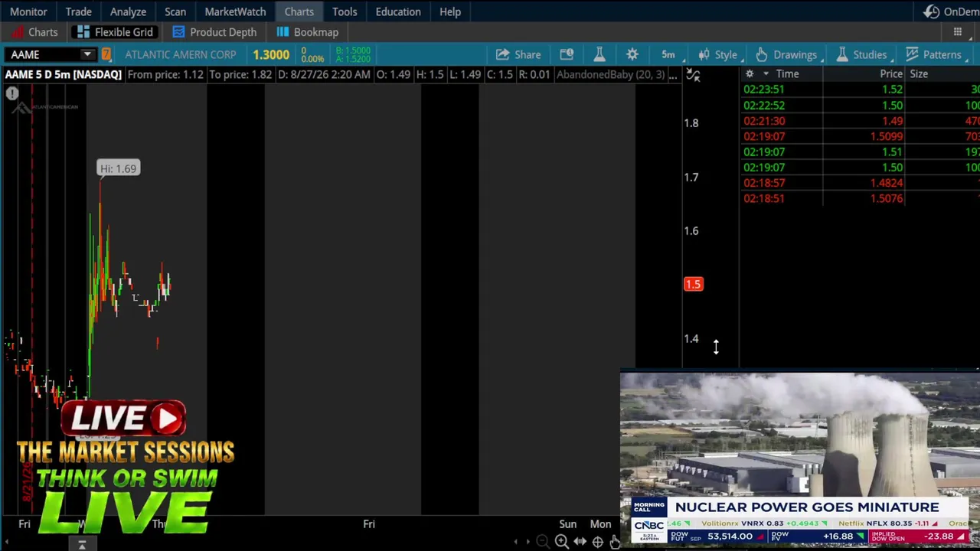Select the 02:21:30 trade row
The height and width of the screenshot is (551, 980).
(x=861, y=121)
